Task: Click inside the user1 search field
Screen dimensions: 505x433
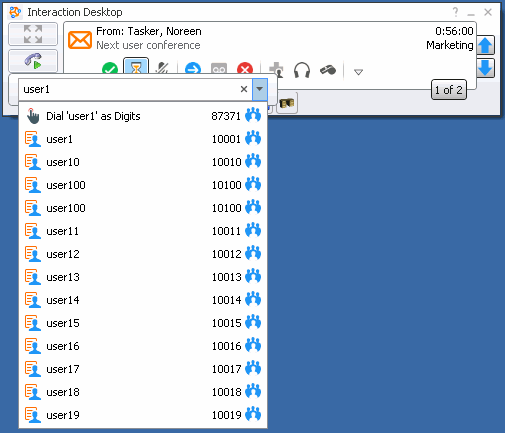Action: [129, 89]
